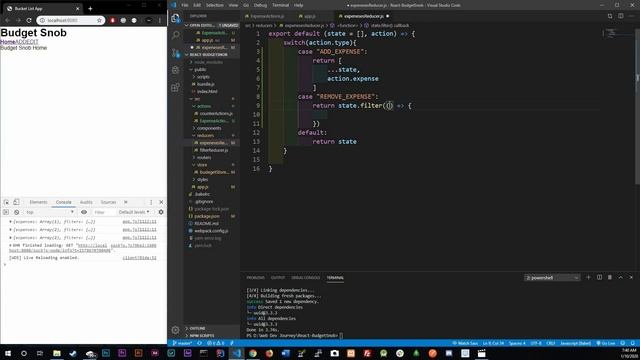Switch to the OUTPUT panel tab

coord(278,278)
